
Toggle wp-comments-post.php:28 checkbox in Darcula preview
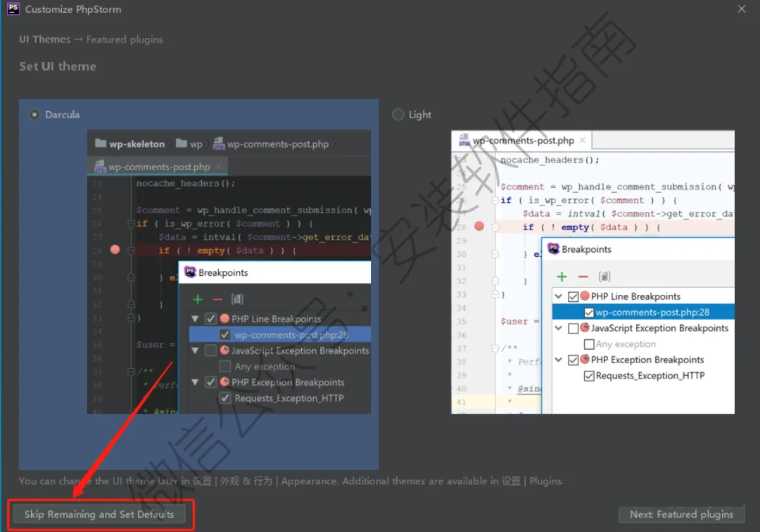click(225, 334)
